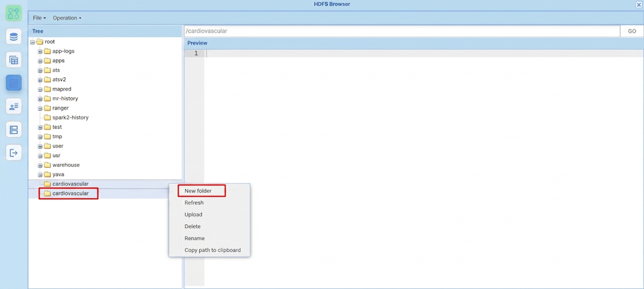This screenshot has width=644, height=289.
Task: Select the ranger folder label
Action: coord(60,108)
